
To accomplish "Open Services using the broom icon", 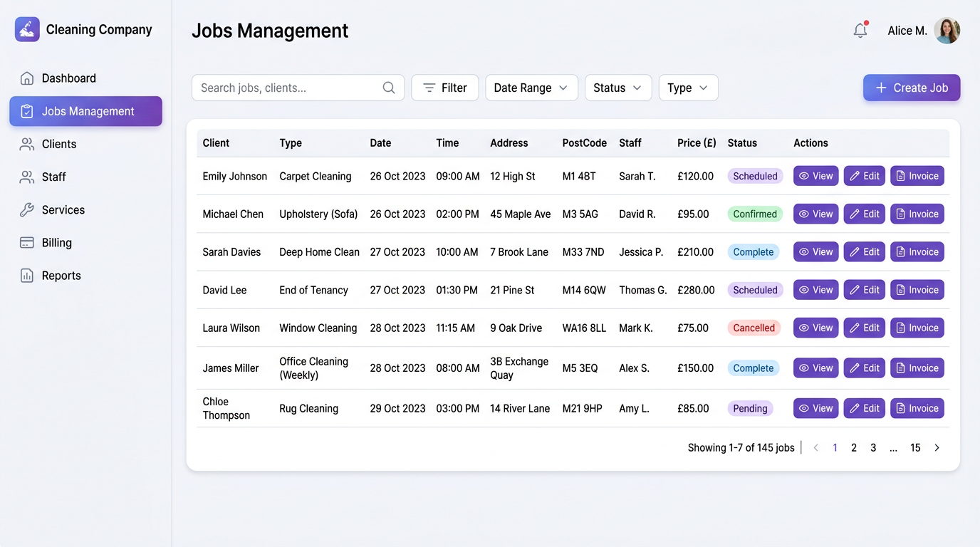I will click(27, 209).
